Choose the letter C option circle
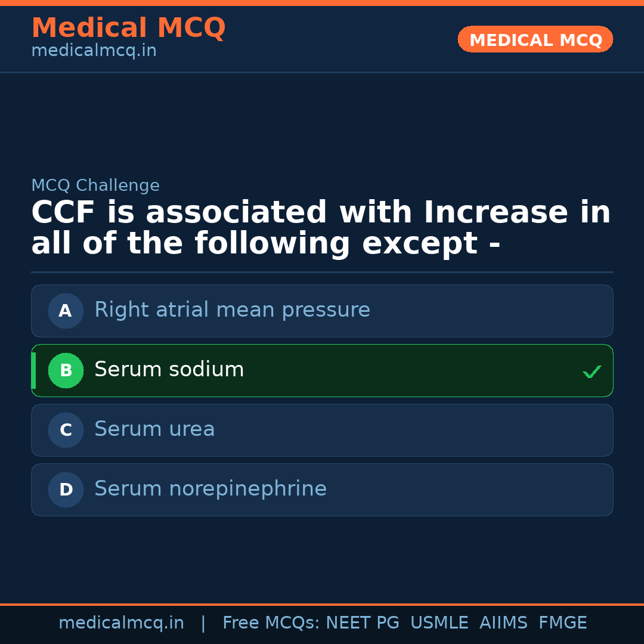The width and height of the screenshot is (644, 644). point(66,430)
